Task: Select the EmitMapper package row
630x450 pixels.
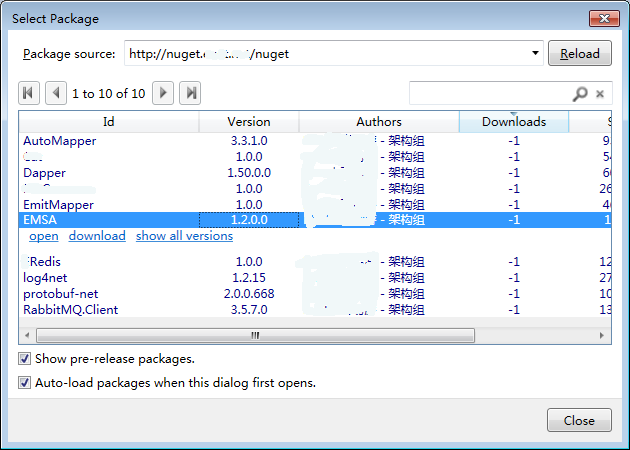Action: point(315,205)
